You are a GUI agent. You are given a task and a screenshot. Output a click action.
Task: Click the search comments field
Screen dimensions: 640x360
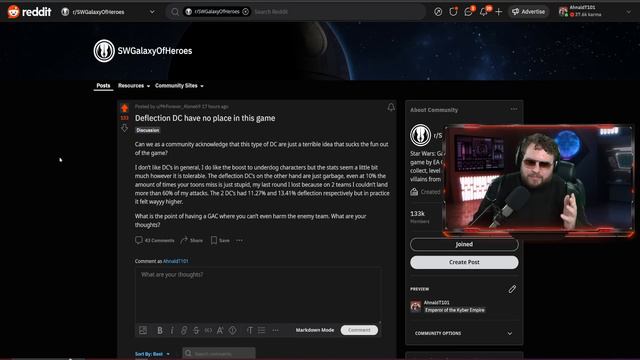click(219, 353)
